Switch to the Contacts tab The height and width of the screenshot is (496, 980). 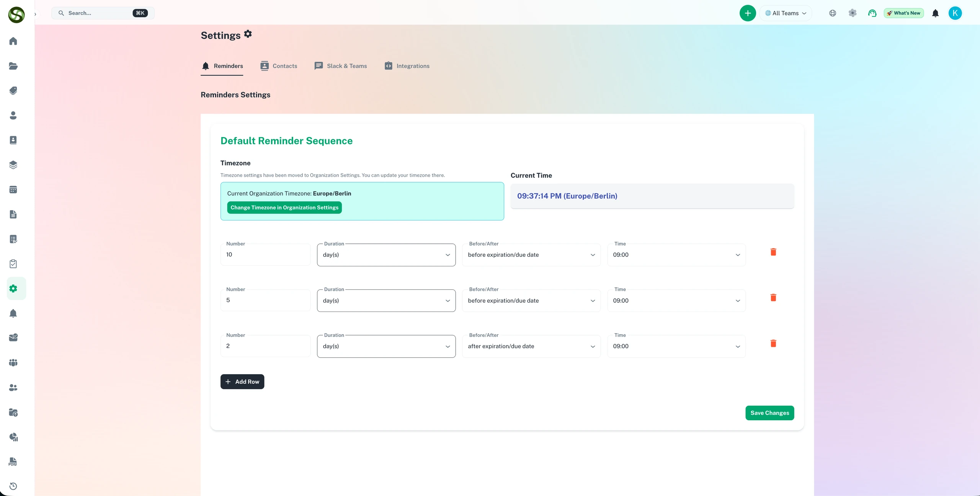[278, 66]
